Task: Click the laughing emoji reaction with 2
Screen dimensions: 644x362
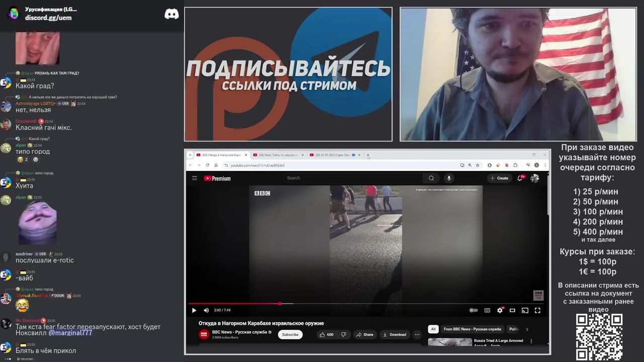Action: pos(23,159)
